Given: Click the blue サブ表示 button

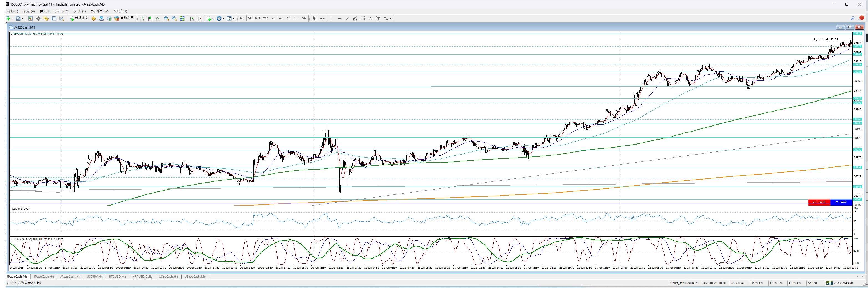Looking at the screenshot, I should click(841, 202).
